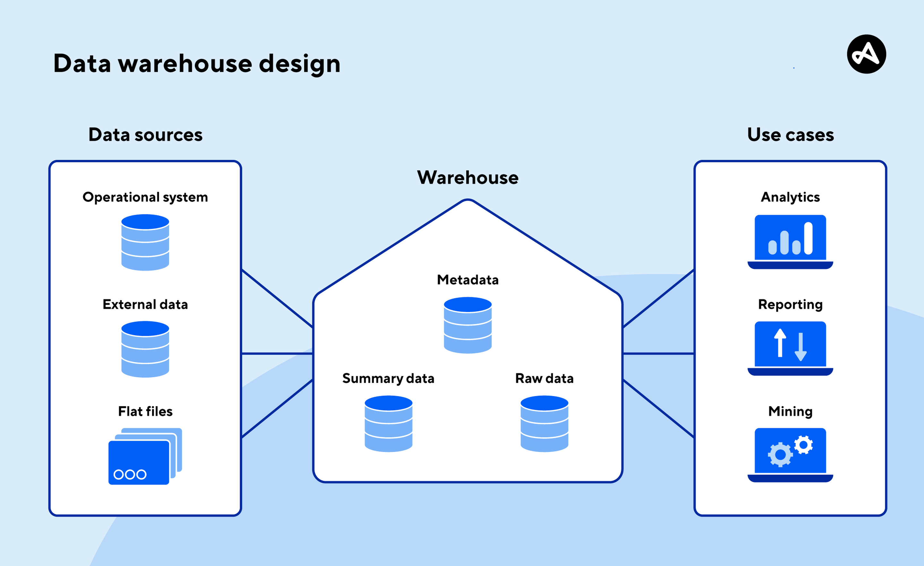The image size is (924, 566).
Task: Select the Flat files label text
Action: [145, 411]
